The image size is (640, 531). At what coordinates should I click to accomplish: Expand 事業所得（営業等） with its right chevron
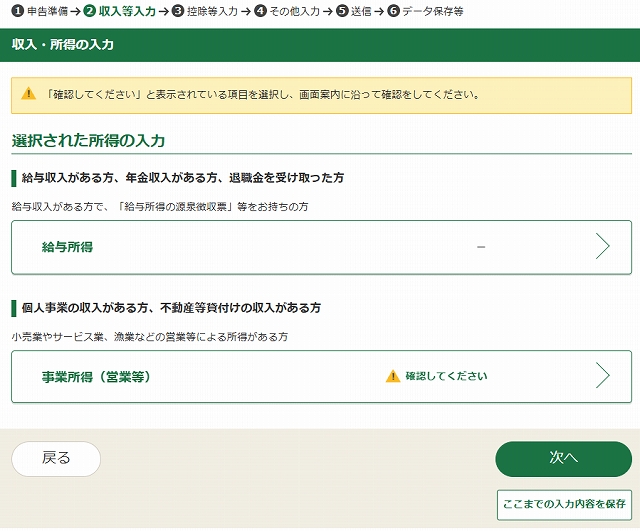(x=602, y=376)
